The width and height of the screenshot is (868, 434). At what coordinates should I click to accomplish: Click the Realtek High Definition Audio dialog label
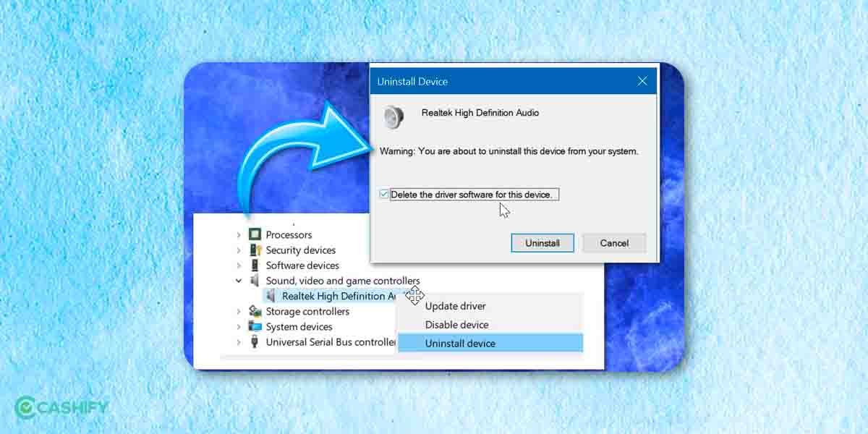click(x=480, y=113)
